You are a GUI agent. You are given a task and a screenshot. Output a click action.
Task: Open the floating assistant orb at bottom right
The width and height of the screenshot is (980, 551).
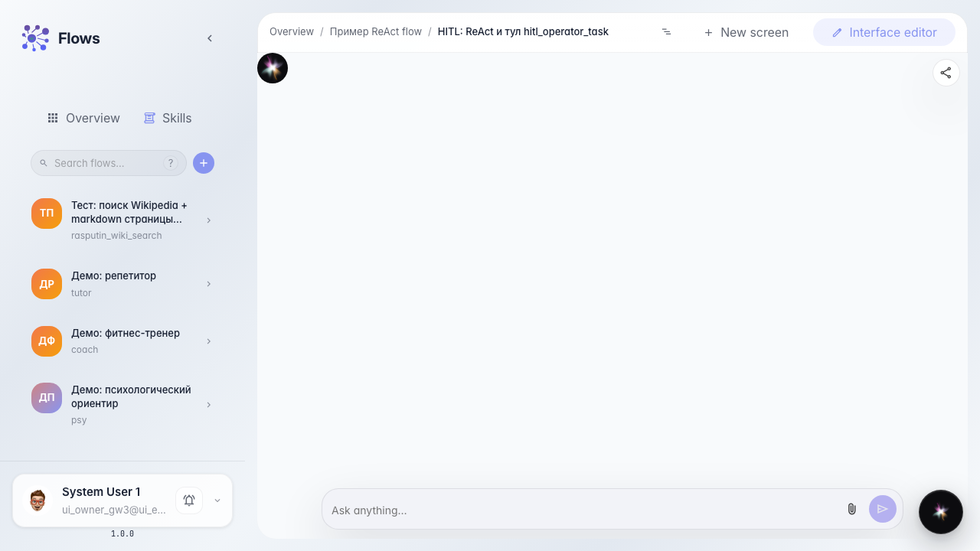tap(941, 512)
